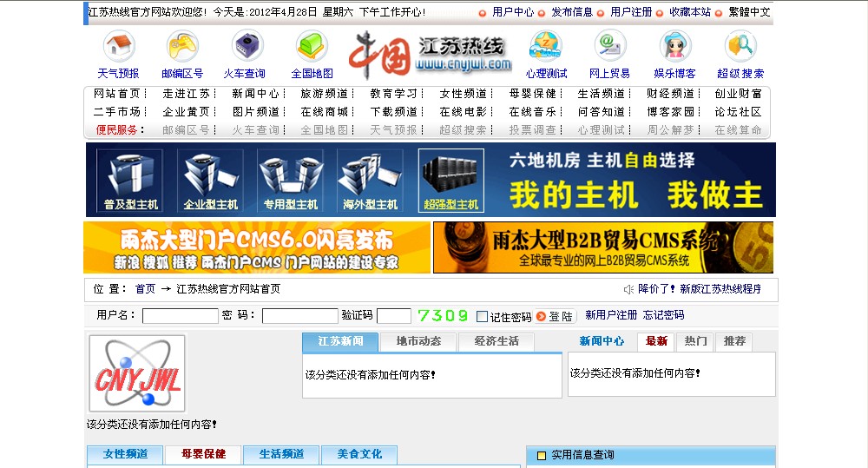
Task: Open 新闻中心 in navigation menu
Action: (255, 94)
